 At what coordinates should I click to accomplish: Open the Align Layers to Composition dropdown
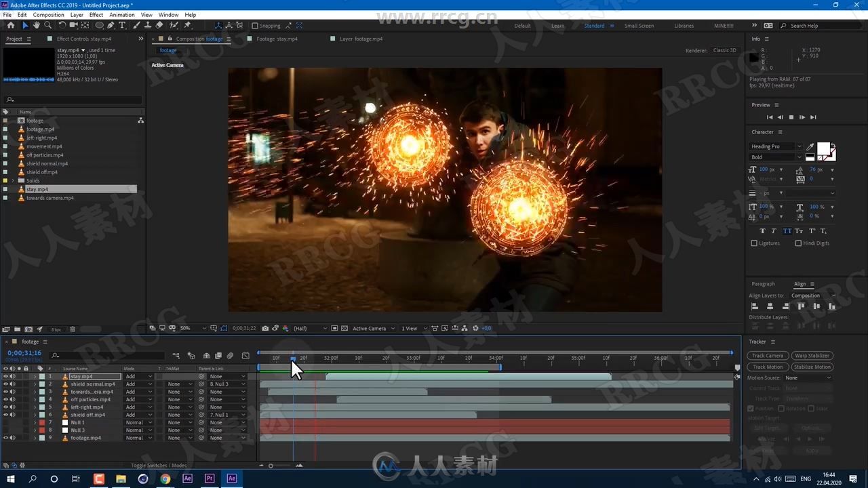813,296
